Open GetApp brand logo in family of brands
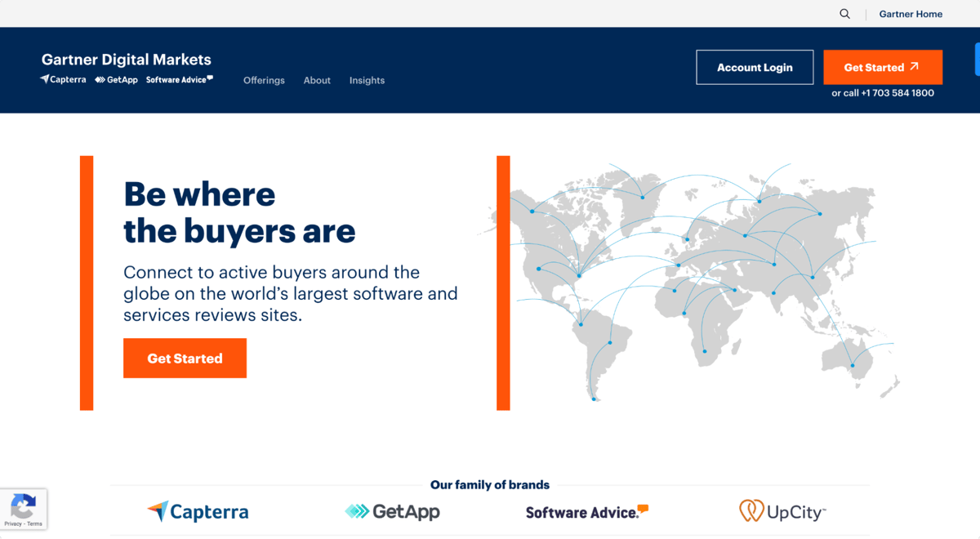Screen dimensions: 980x539 point(392,512)
